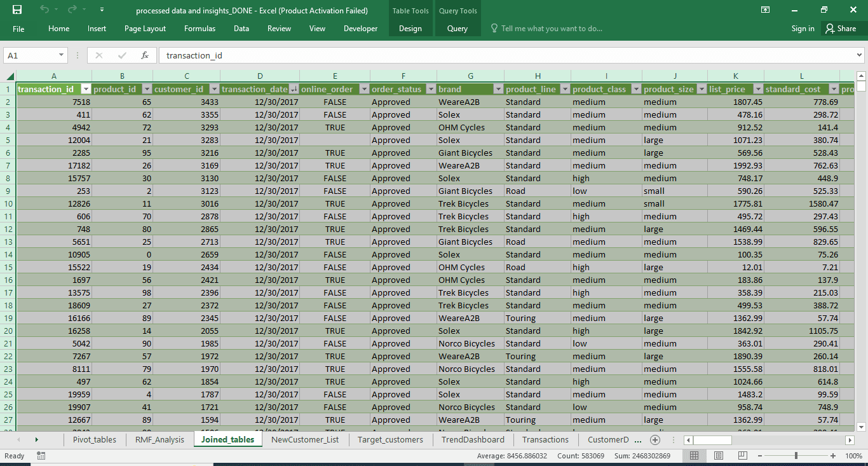Click the Cancel X icon in formula bar
Viewport: 868px width, 466px height.
pos(98,55)
